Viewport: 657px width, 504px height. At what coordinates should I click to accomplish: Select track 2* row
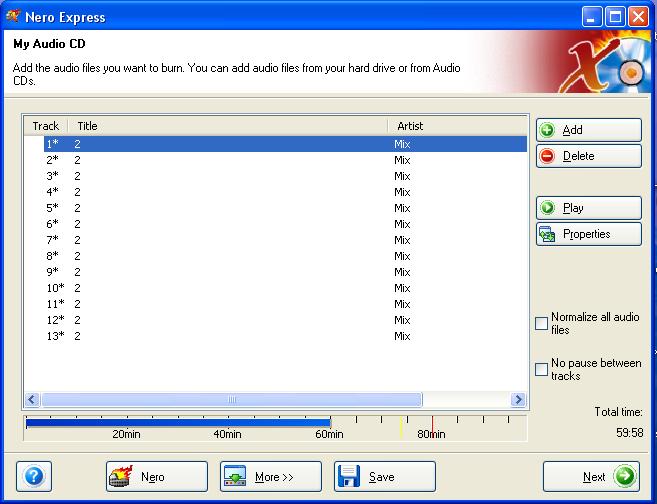285,160
